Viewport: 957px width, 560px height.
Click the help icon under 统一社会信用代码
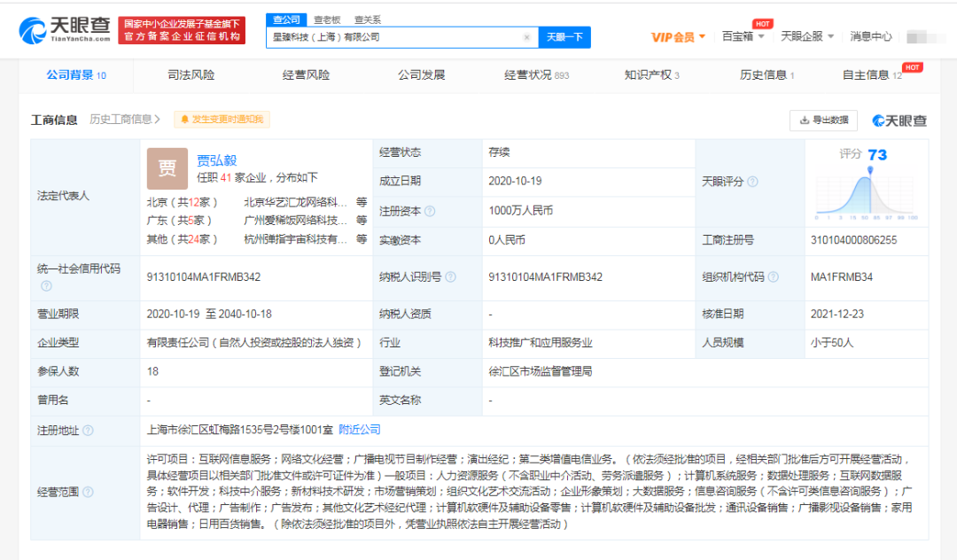pyautogui.click(x=46, y=285)
